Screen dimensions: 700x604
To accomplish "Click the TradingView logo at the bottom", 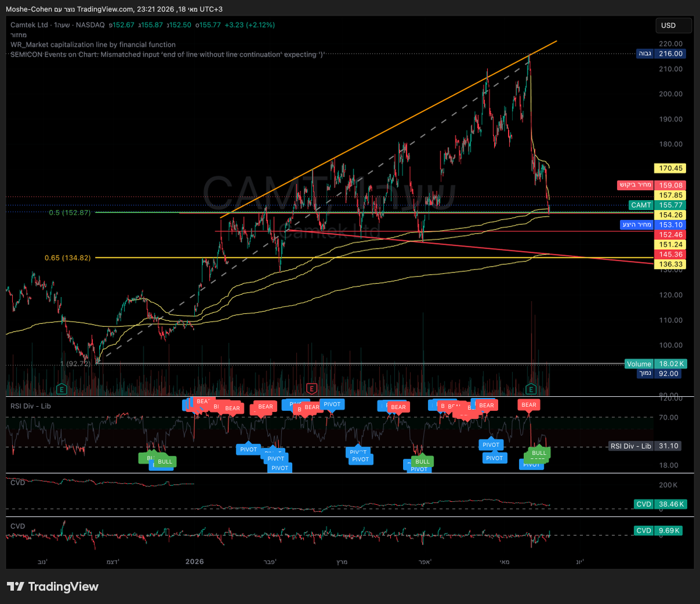I will [52, 586].
